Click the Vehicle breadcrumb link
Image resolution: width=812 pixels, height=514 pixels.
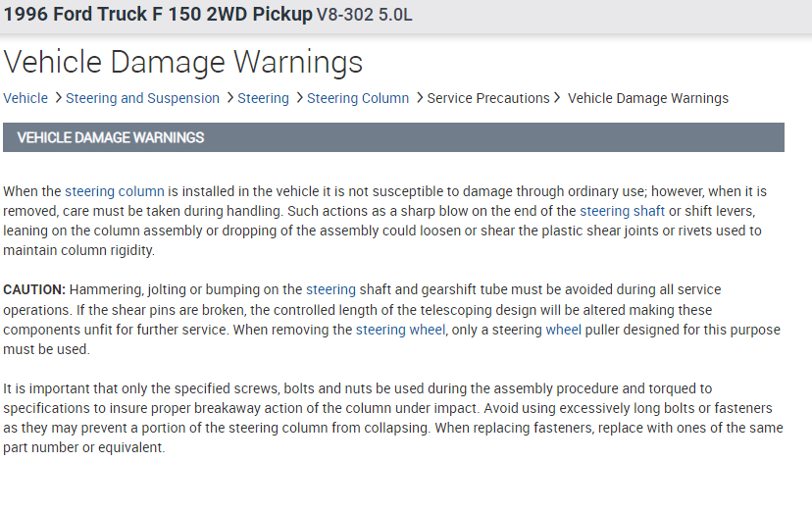pos(25,98)
